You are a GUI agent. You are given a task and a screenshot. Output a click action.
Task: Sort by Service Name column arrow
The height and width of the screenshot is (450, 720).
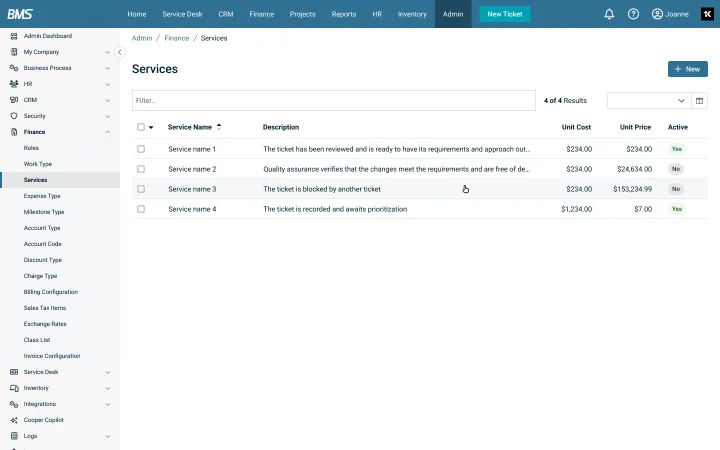(x=219, y=127)
